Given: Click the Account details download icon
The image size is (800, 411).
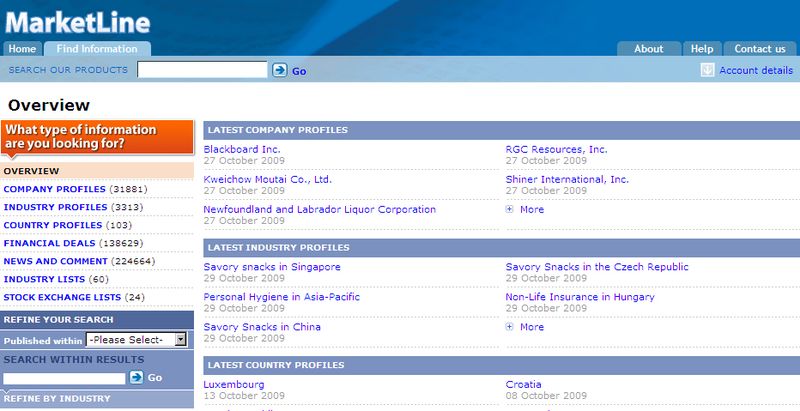Looking at the screenshot, I should 707,70.
